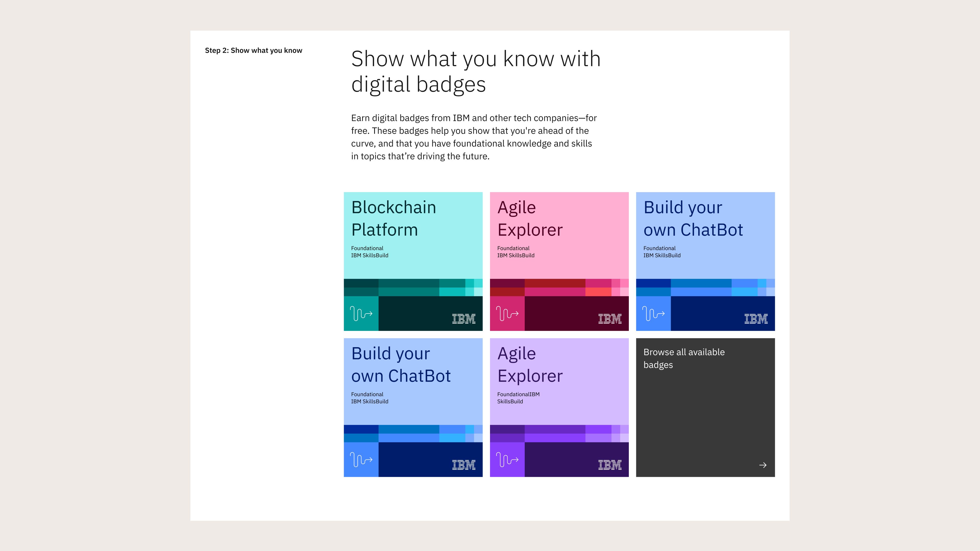Click the Foundational IBM SkillsBuild text on Blockchain card
The height and width of the screenshot is (551, 980).
tap(369, 252)
